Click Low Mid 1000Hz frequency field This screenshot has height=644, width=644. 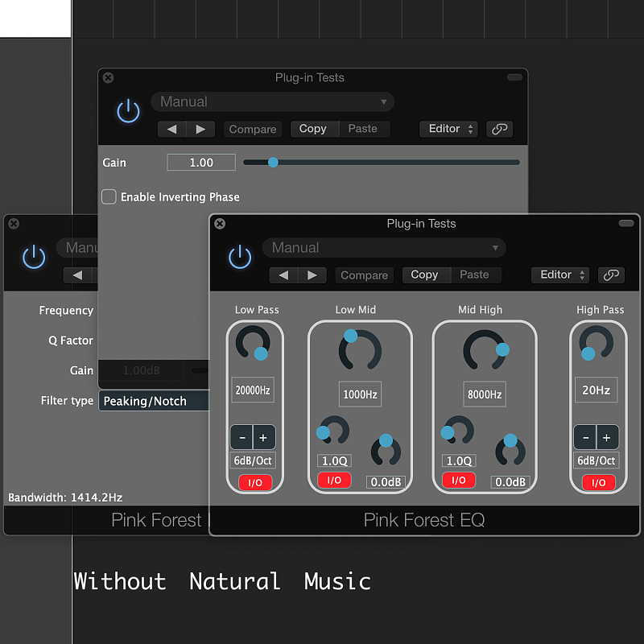click(x=360, y=394)
